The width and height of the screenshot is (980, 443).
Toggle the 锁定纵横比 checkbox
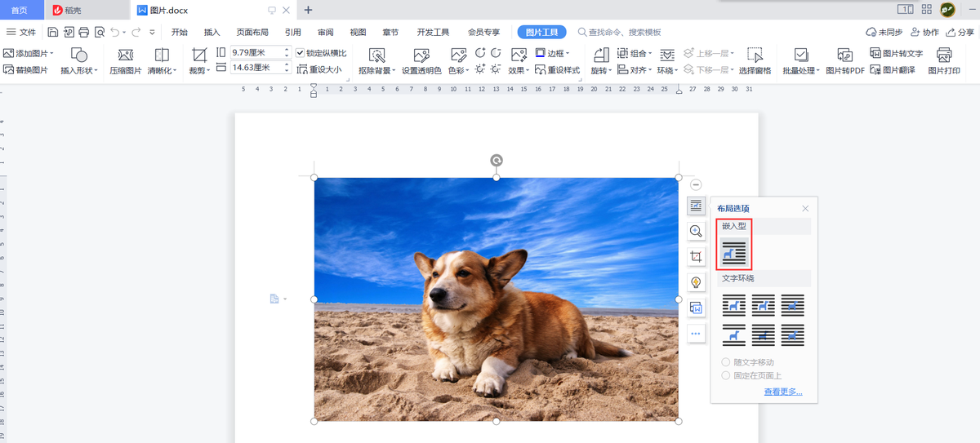[301, 53]
